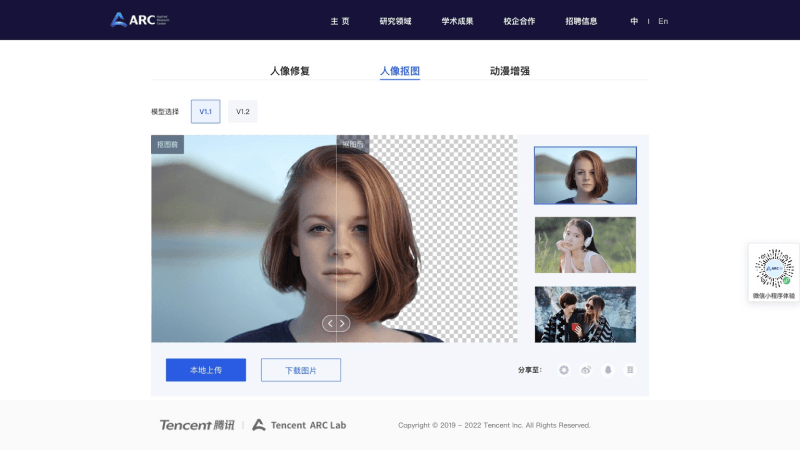This screenshot has width=800, height=450.
Task: Switch language to En
Action: point(663,21)
